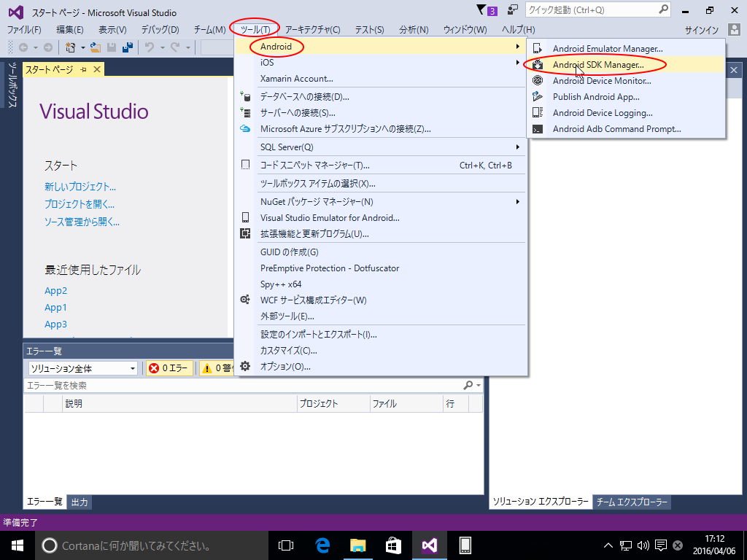Open File Explorer from the taskbar
Screen dimensions: 747x560
357,545
